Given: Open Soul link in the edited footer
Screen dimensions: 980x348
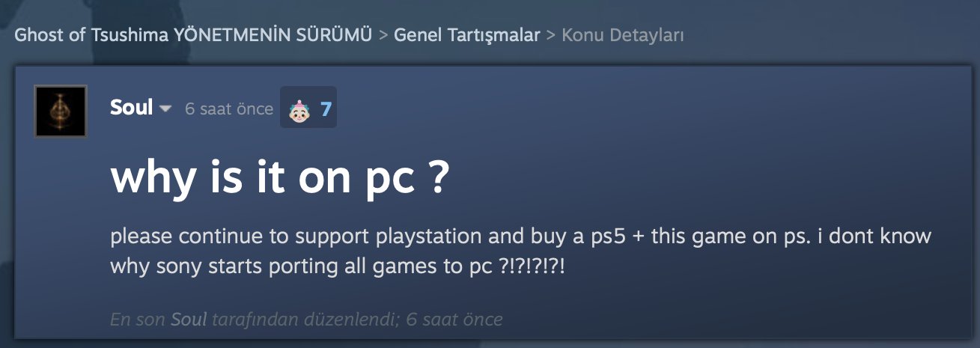Looking at the screenshot, I should click(x=189, y=320).
